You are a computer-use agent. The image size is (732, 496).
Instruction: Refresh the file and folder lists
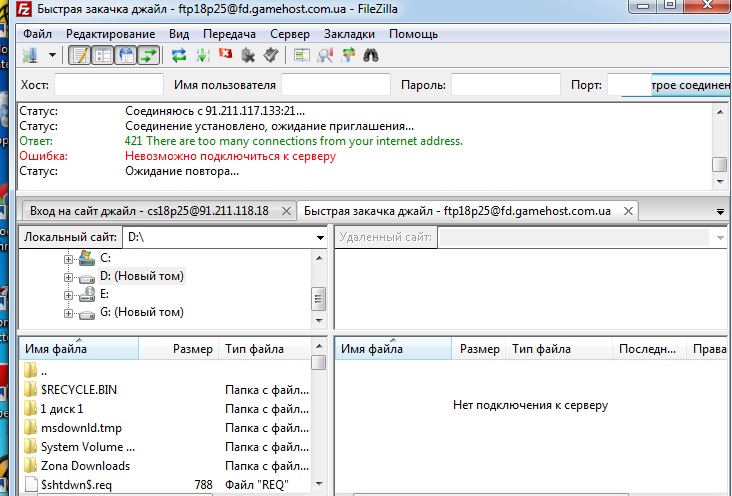(179, 56)
